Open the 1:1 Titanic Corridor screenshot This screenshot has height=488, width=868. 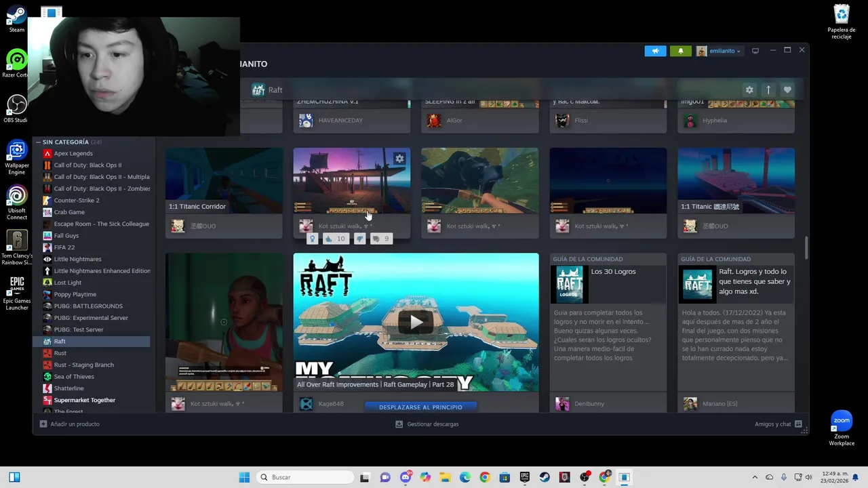point(224,180)
